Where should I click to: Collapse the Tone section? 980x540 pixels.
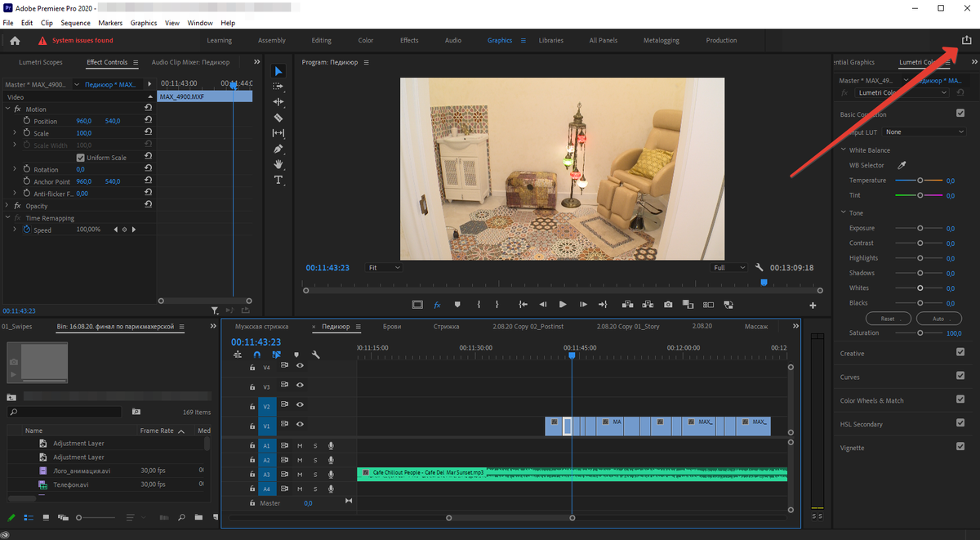pyautogui.click(x=843, y=213)
